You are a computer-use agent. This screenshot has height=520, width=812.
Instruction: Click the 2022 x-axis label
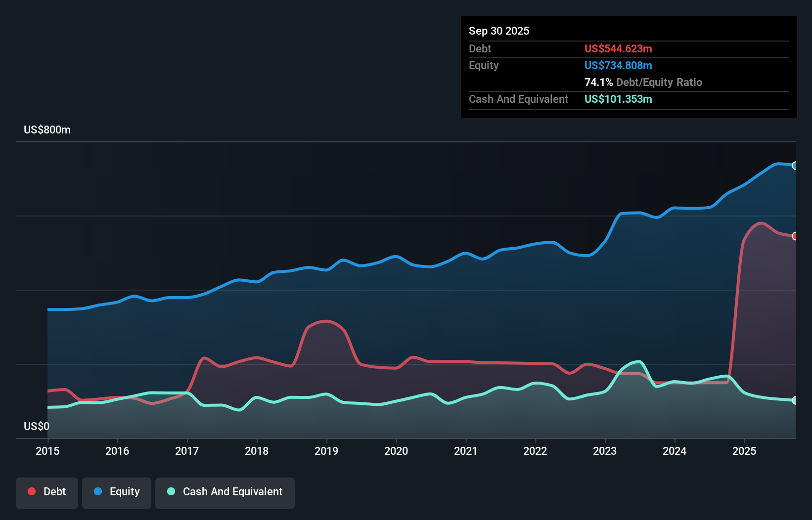coord(536,451)
